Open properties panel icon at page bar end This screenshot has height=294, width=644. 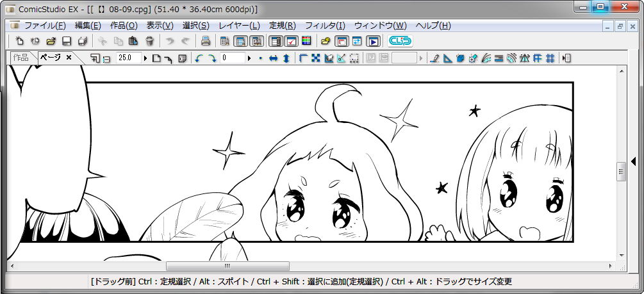pyautogui.click(x=567, y=58)
